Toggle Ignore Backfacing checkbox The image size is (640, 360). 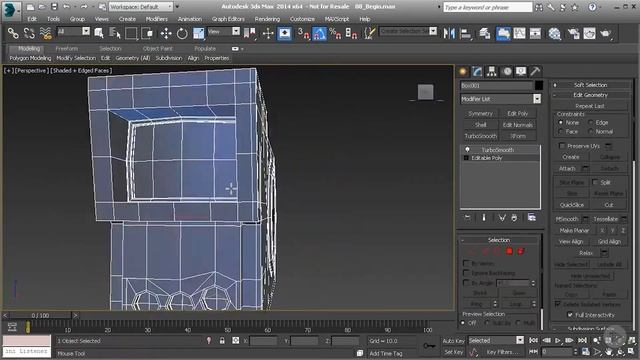click(x=466, y=273)
